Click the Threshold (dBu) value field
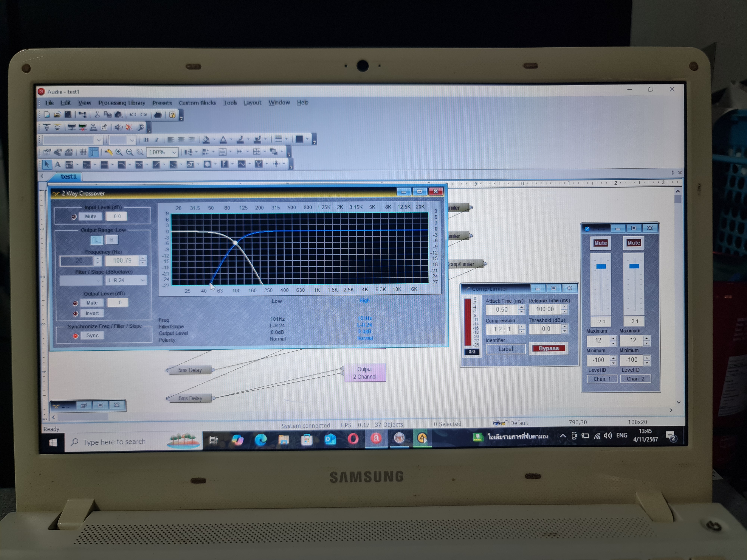This screenshot has height=560, width=747. tap(546, 329)
